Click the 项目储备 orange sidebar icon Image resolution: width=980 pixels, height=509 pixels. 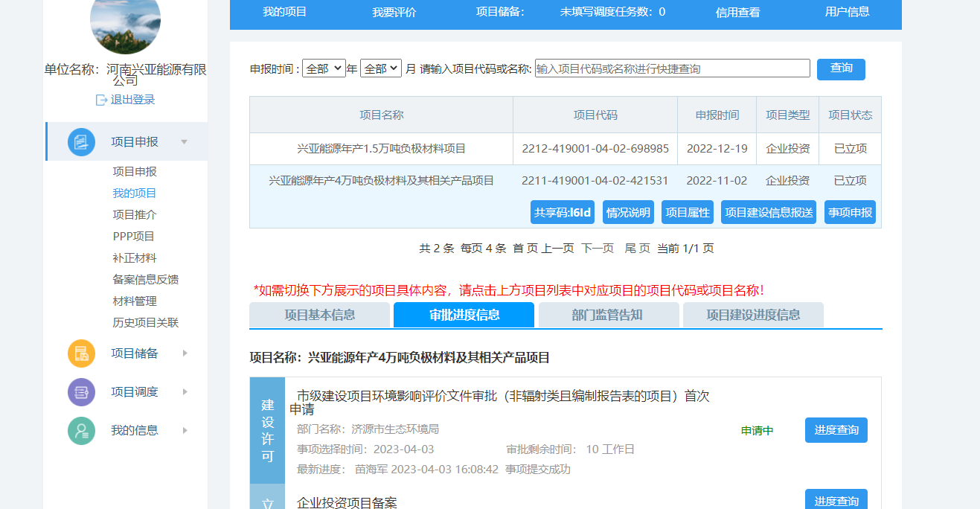[x=81, y=353]
